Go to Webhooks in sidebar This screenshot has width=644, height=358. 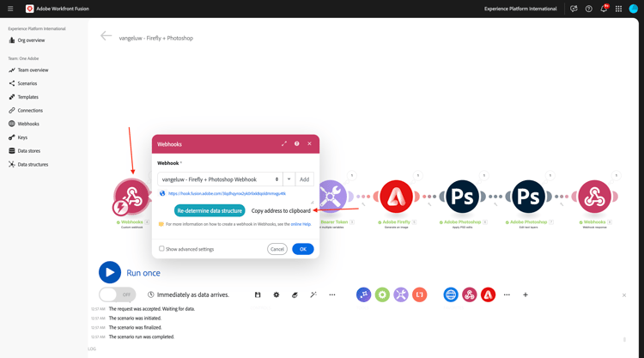[24, 124]
